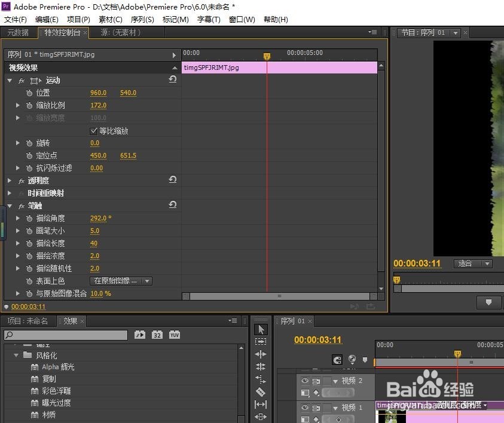
Task: Select the Slide tool
Action: 261,416
